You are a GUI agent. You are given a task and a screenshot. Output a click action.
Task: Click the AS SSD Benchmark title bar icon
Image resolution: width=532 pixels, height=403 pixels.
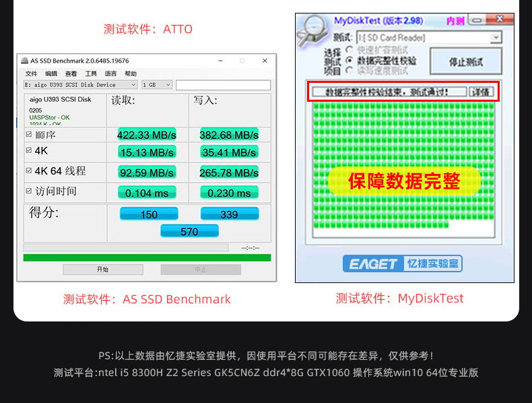(x=24, y=61)
